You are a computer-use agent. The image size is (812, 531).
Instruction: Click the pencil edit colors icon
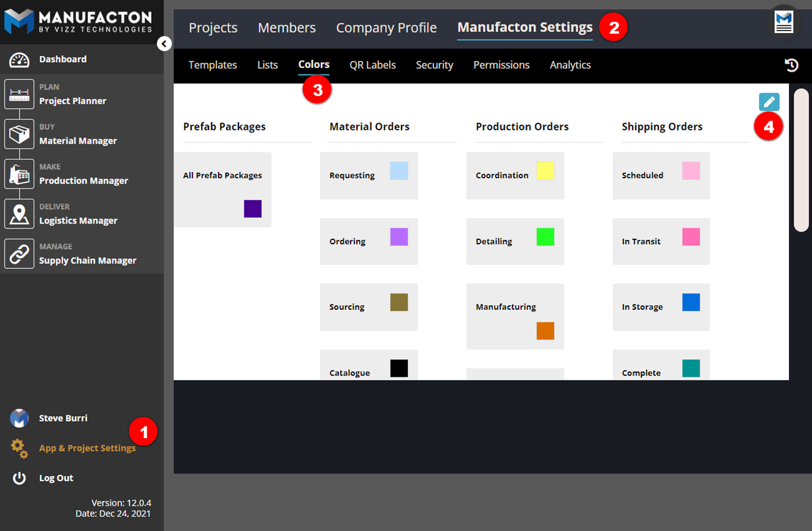[769, 102]
